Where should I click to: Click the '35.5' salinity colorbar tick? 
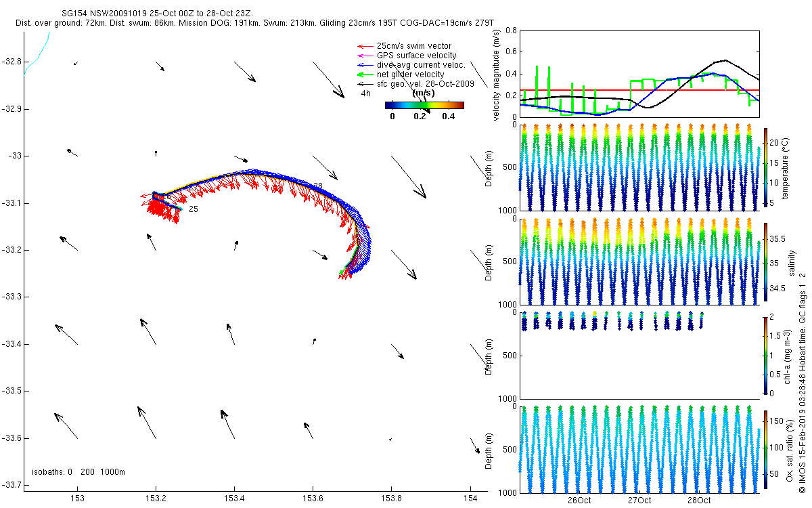778,239
